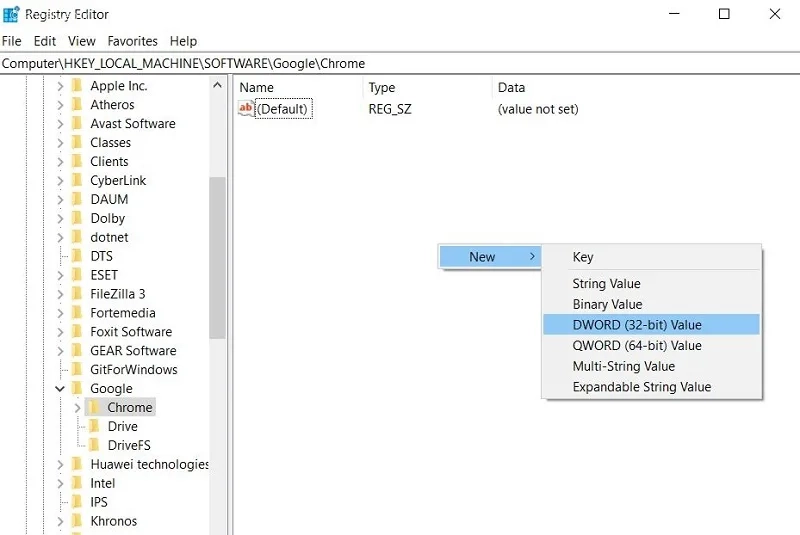Open the View menu
This screenshot has height=535, width=800.
82,41
